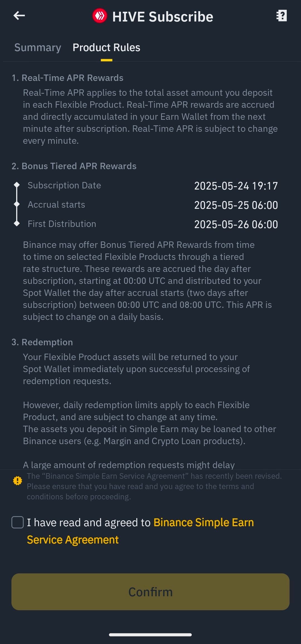Tap the Real-Time APR Rewards heading

tap(67, 78)
